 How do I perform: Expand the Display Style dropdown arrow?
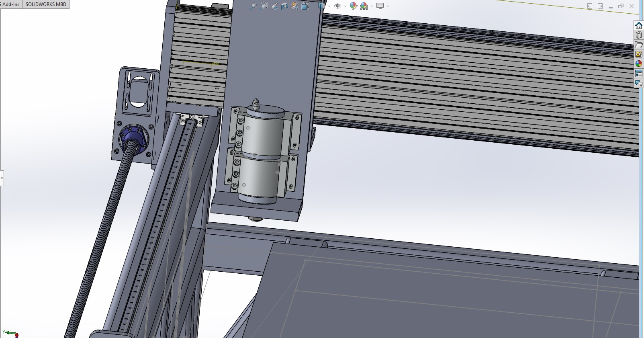[x=329, y=6]
